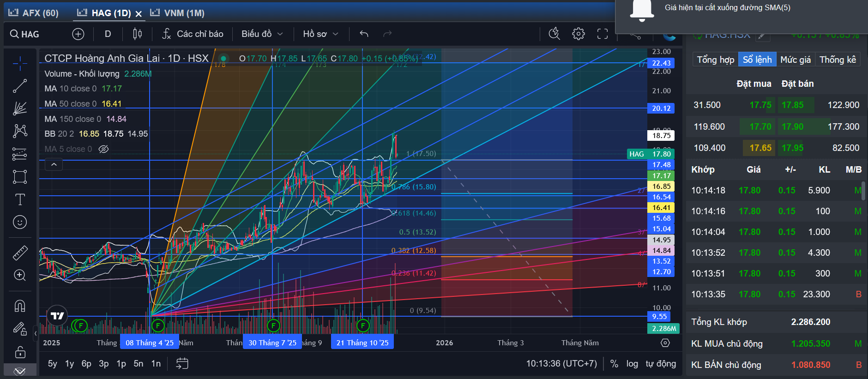Select the ruler measure tool
The width and height of the screenshot is (868, 379).
point(19,253)
